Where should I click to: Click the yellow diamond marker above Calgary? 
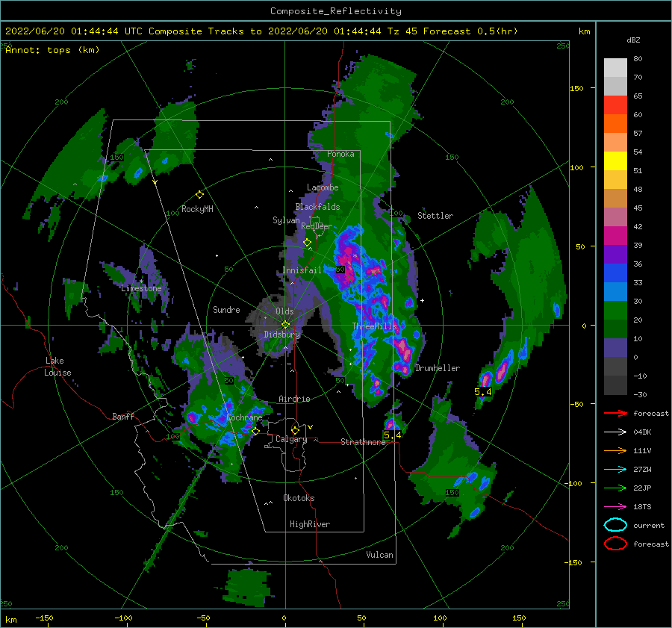(295, 430)
